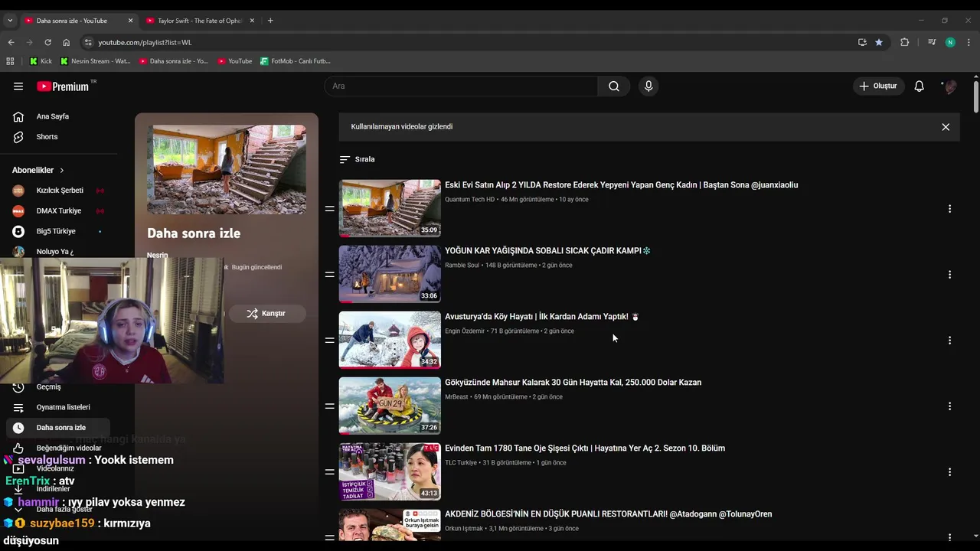The height and width of the screenshot is (551, 980).
Task: Click the search magnifier button
Action: click(614, 86)
